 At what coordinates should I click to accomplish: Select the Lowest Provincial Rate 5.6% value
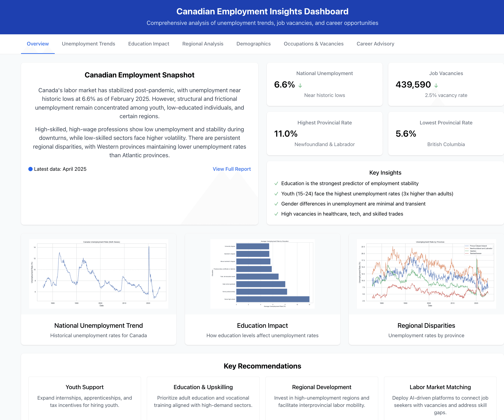click(406, 134)
